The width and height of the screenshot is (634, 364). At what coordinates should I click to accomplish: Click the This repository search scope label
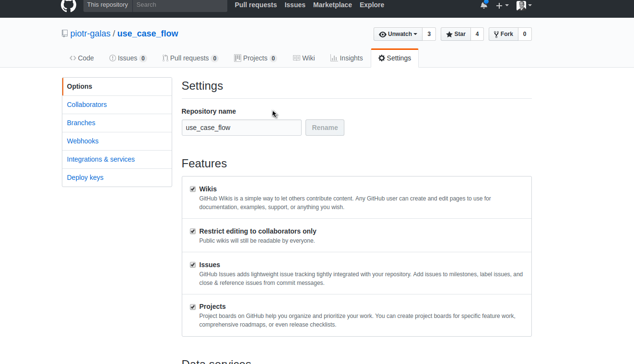click(108, 5)
